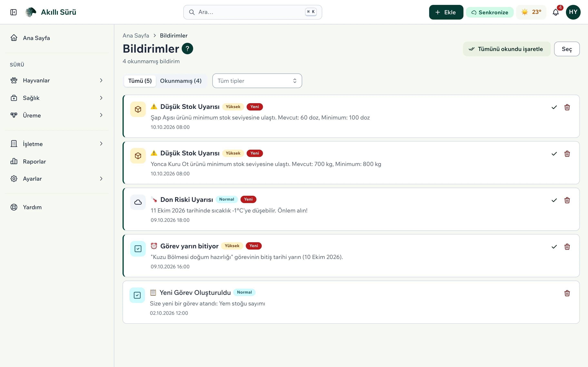Mark Don Riski Uyarısı notification as read
This screenshot has width=588, height=367.
(x=554, y=200)
